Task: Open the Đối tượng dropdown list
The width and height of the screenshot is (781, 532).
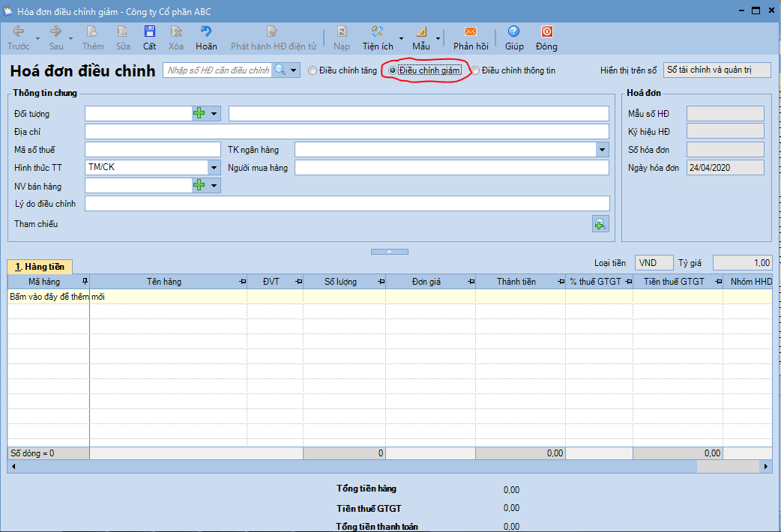Action: pyautogui.click(x=214, y=114)
